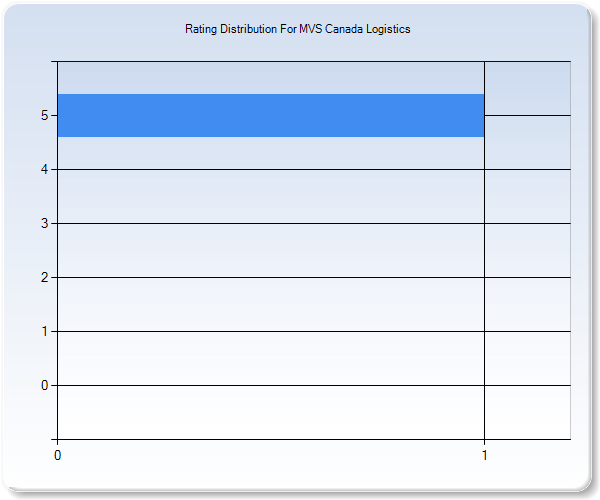Click the vertical axis label 2
This screenshot has width=600, height=500.
pos(45,278)
